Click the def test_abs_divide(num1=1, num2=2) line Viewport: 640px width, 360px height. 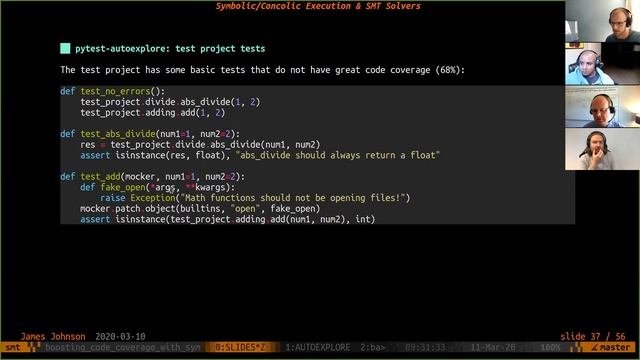[150, 134]
